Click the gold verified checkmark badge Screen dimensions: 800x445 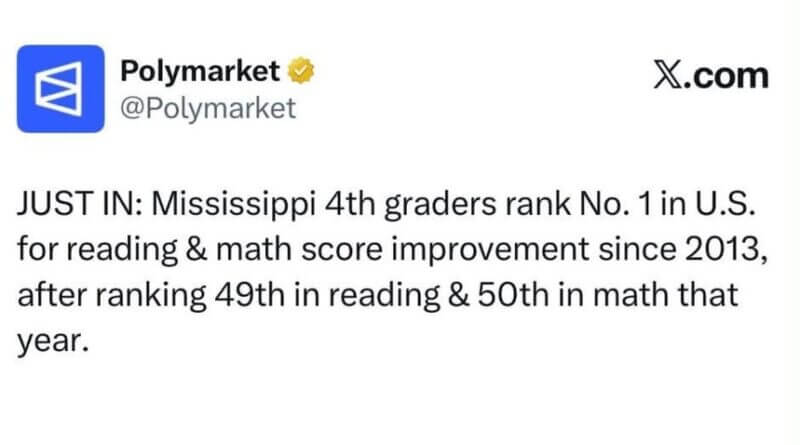[x=301, y=70]
